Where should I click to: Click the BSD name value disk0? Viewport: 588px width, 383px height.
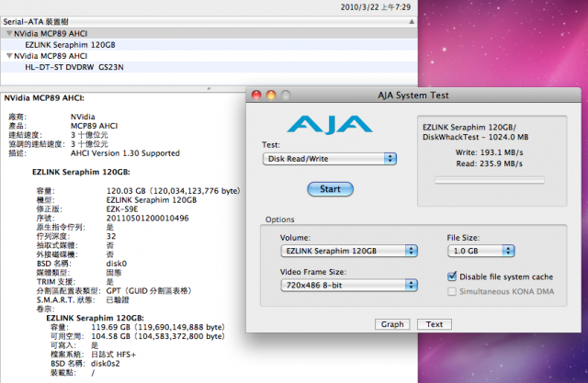[x=117, y=264]
